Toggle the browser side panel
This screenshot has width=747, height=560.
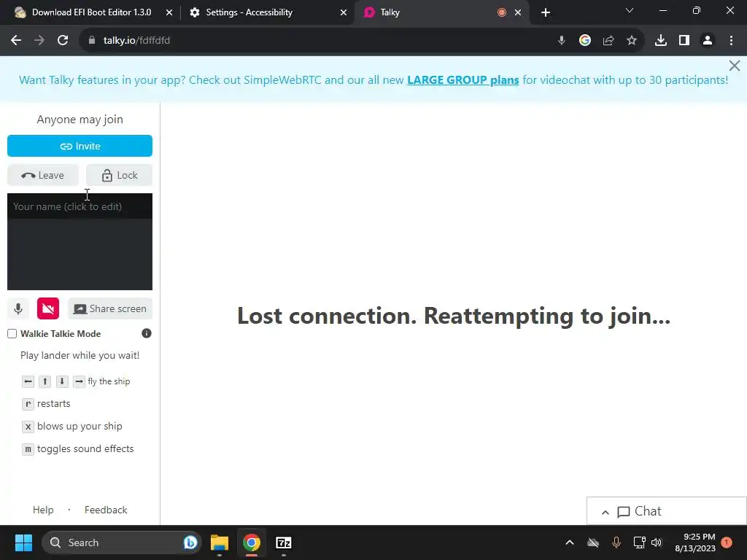tap(684, 41)
